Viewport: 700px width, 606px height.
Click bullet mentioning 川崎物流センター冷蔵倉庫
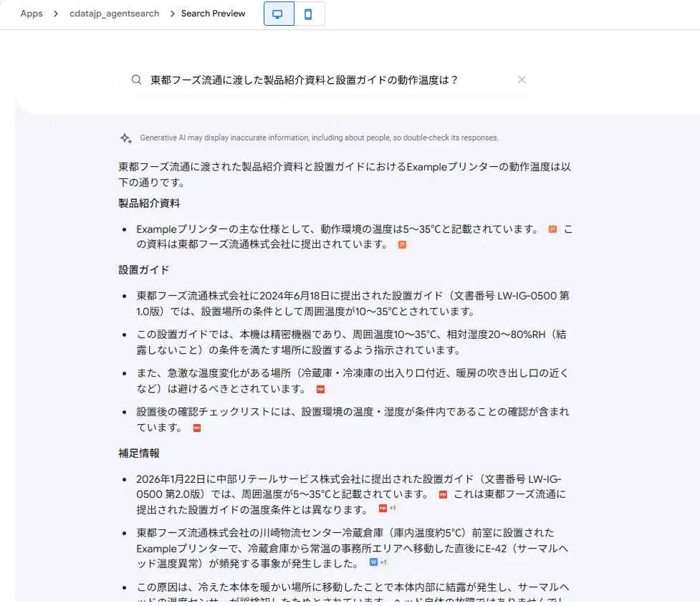353,548
